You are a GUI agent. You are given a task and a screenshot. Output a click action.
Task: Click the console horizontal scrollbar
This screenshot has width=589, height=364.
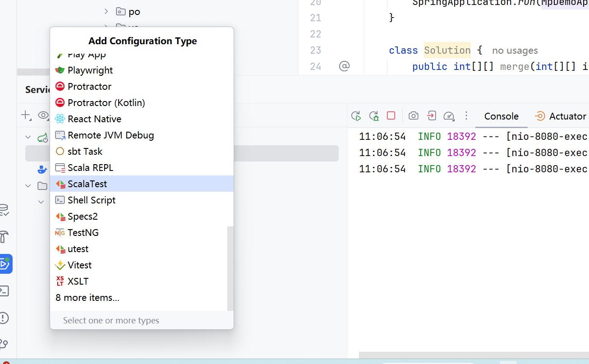(x=474, y=355)
